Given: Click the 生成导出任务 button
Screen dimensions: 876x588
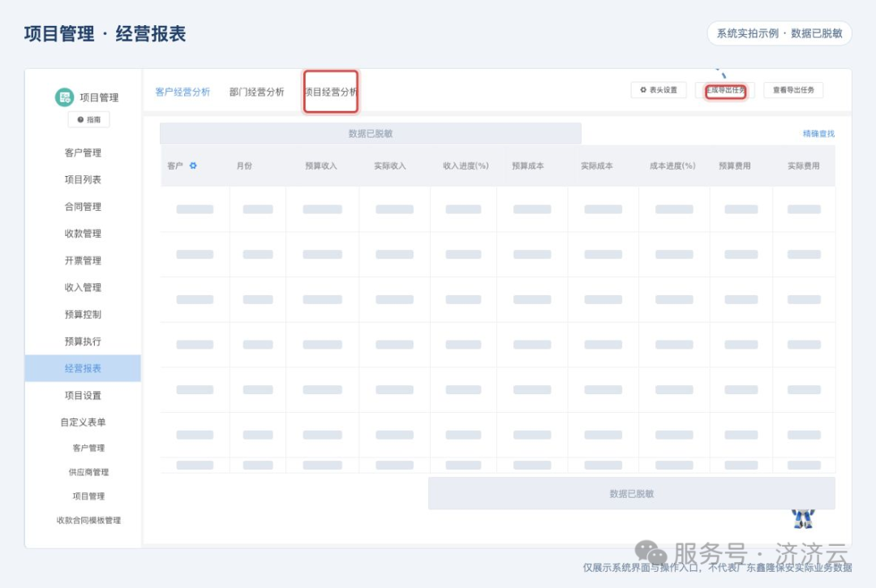Looking at the screenshot, I should pyautogui.click(x=725, y=90).
